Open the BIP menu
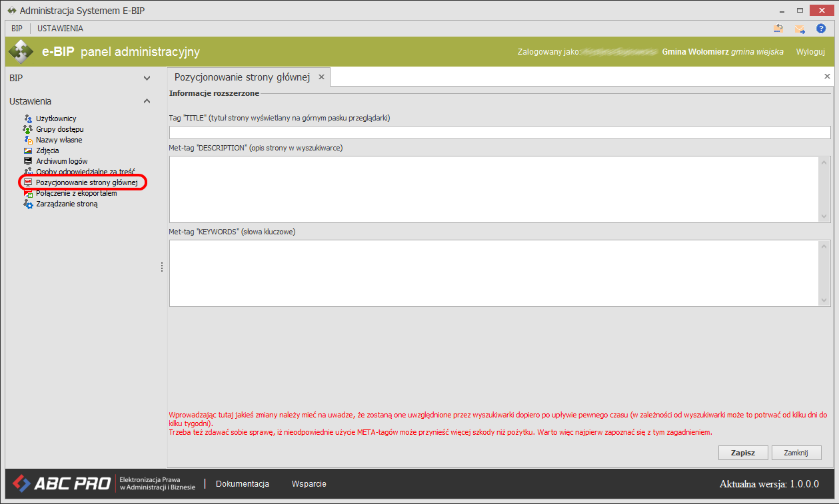Screen dimensions: 839x504 coord(17,29)
